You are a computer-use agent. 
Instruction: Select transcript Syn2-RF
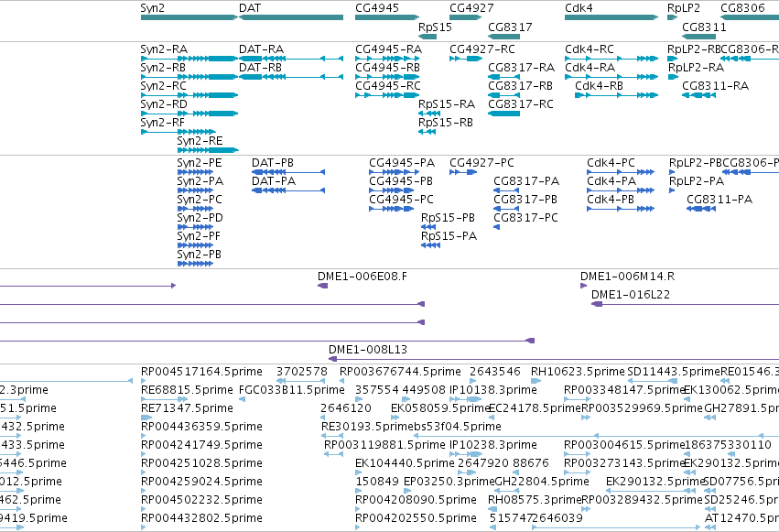click(179, 132)
